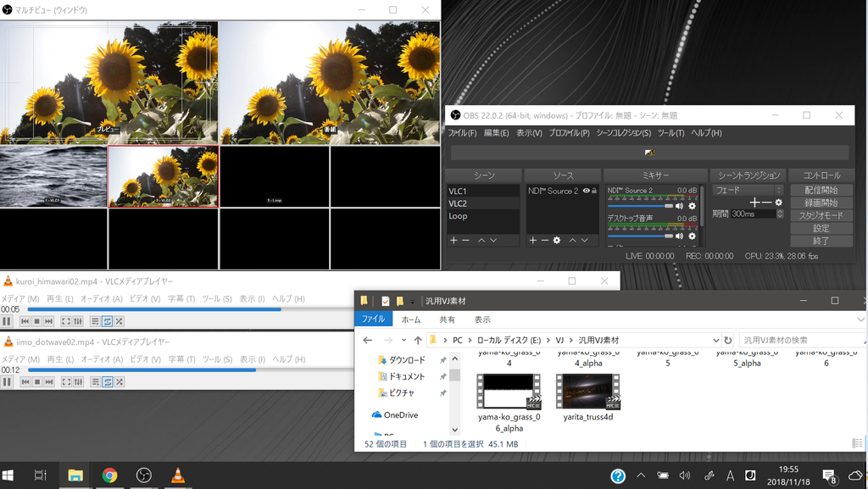Screen dimensions: 868x489
Task: Stop playback in iimo_dotwave02 VLC window
Action: tap(37, 381)
